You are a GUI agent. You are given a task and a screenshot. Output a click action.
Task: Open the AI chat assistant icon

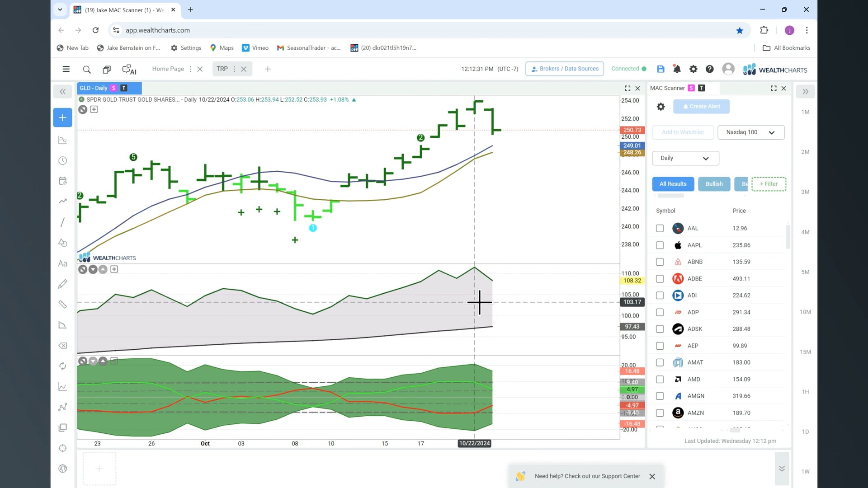coord(129,70)
